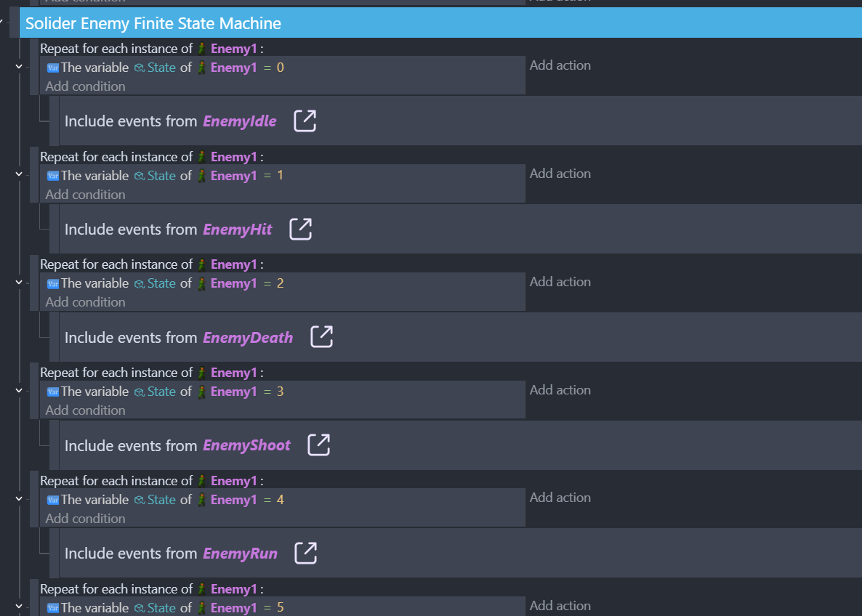
Task: Add a condition below the State = 1 condition
Action: coord(85,195)
